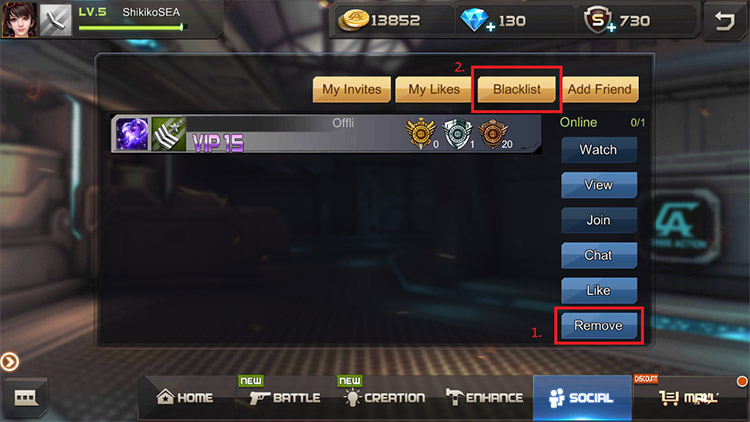Tap the knife weapon icon beside avatar
Viewport: 750px width, 422px height.
coord(55,20)
